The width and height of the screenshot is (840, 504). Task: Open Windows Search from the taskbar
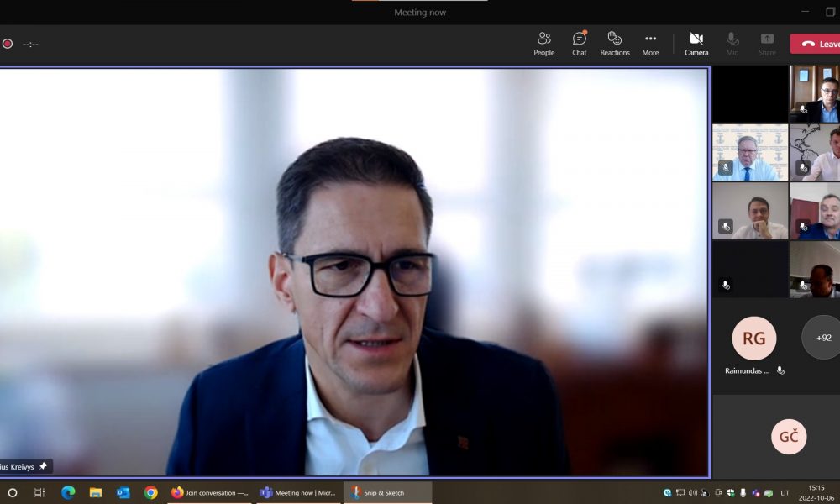point(13,492)
